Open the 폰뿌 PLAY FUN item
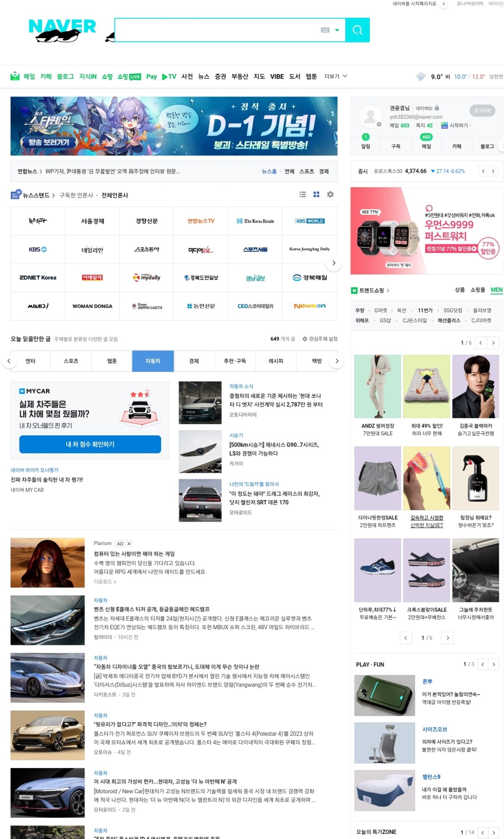This screenshot has width=504, height=839. (x=427, y=681)
